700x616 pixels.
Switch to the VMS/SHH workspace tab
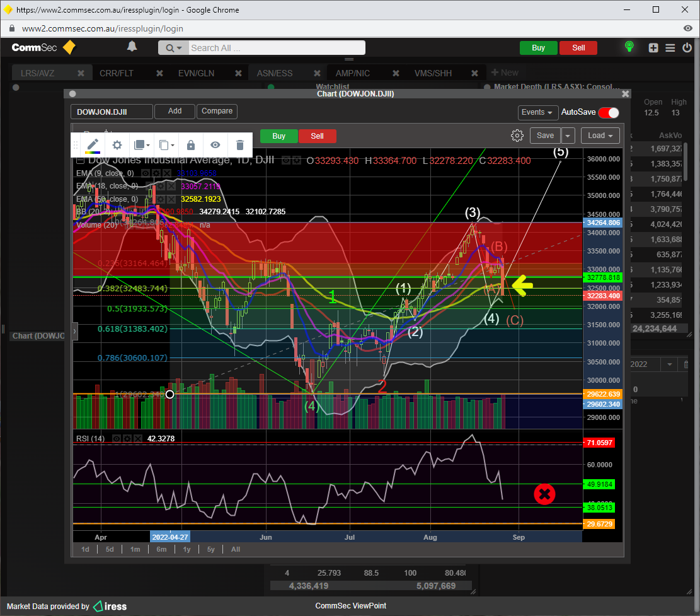tap(433, 73)
